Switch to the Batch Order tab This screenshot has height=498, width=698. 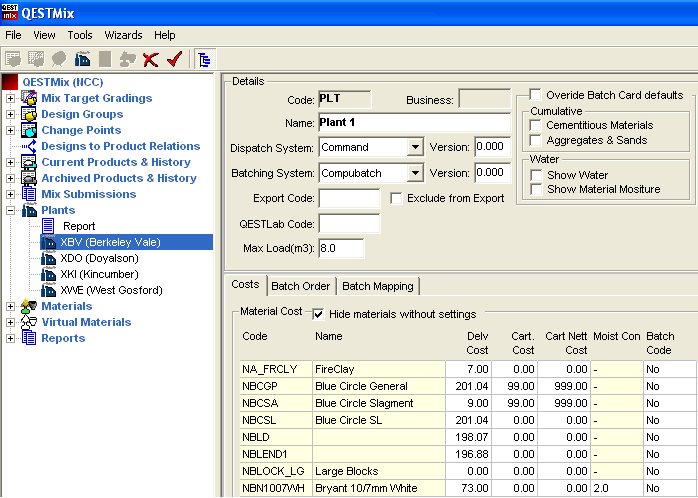pos(301,286)
